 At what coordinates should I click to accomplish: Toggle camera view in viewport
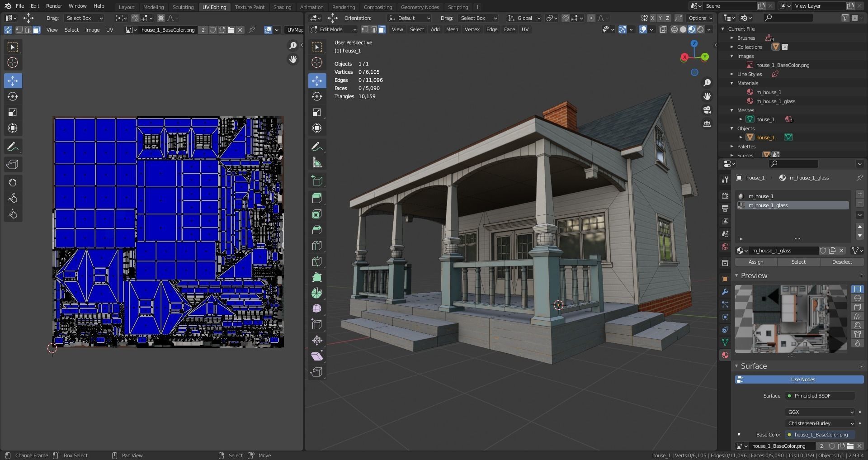click(707, 110)
